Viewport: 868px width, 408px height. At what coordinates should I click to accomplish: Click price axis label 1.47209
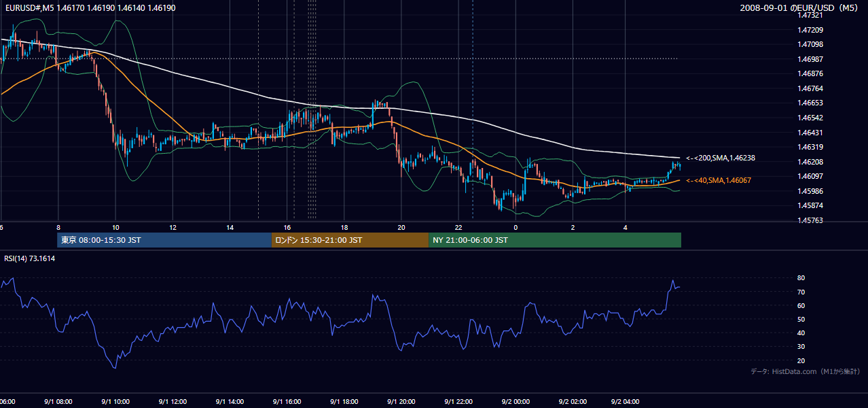(811, 30)
